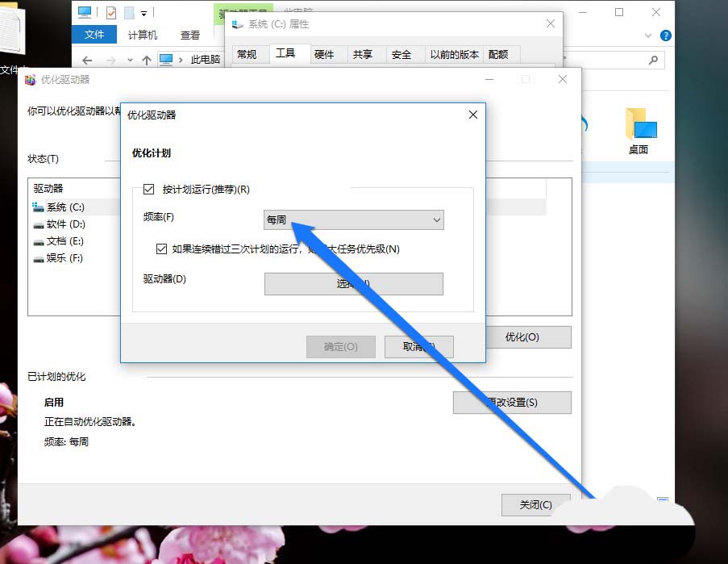This screenshot has width=728, height=564.
Task: Open the 文件 menu in File Explorer
Action: [94, 35]
